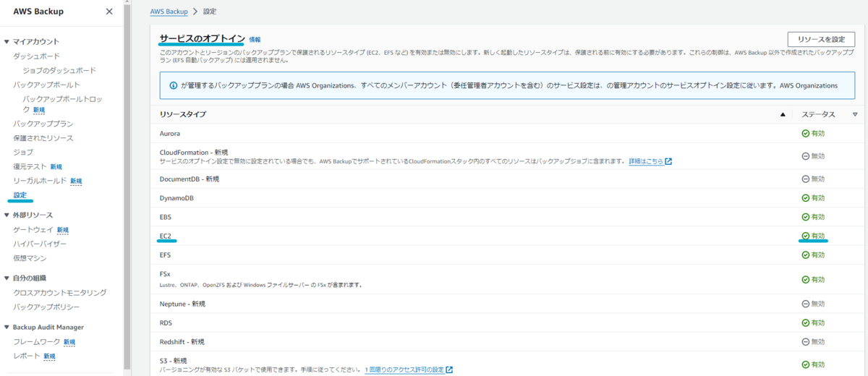This screenshot has height=376, width=868.
Task: Collapse the マイアカウント section
Action: (x=7, y=41)
